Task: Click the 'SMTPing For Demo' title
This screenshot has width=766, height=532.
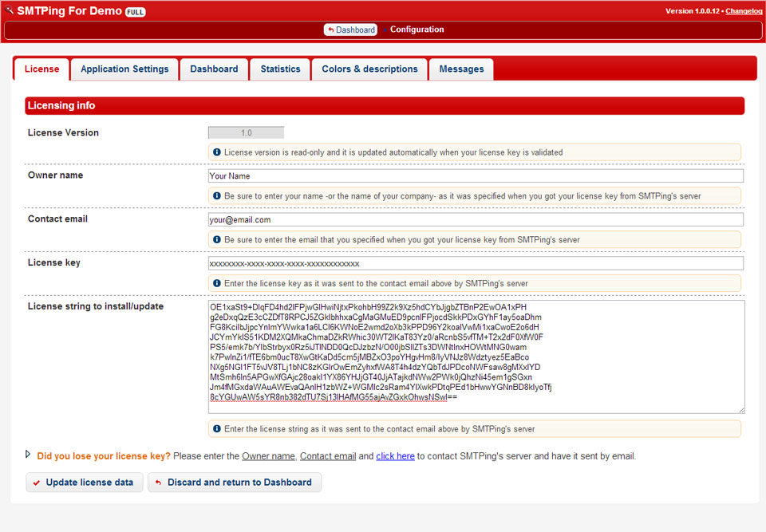Action: coord(69,10)
